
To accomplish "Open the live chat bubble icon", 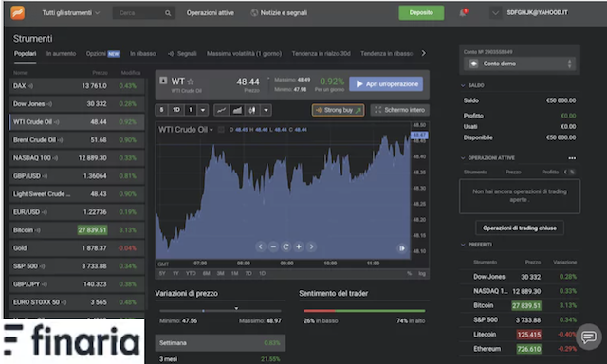I will point(588,337).
